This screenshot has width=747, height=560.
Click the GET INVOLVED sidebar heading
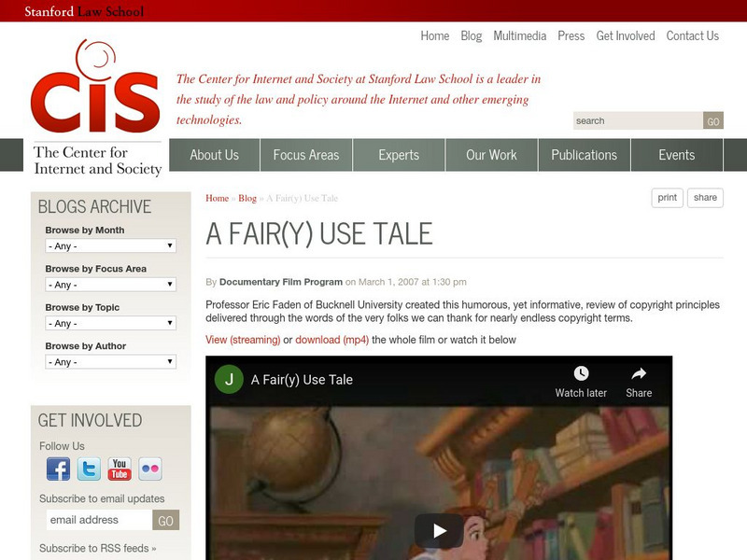tap(90, 421)
